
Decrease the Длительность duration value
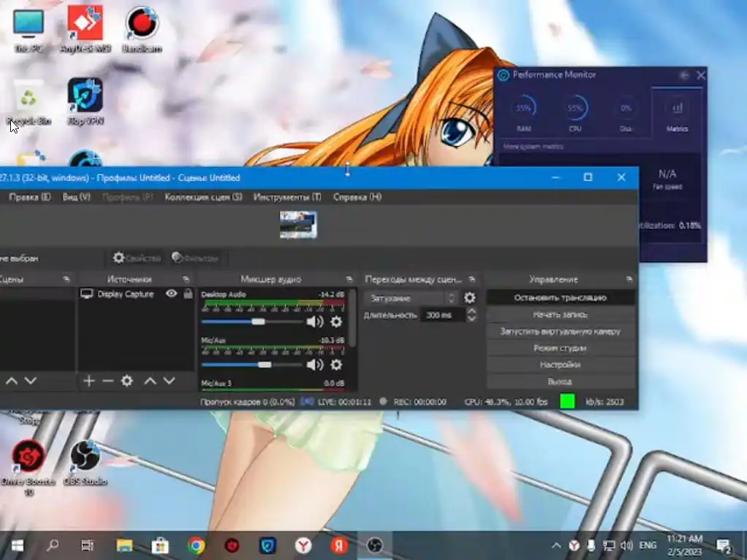pos(472,319)
